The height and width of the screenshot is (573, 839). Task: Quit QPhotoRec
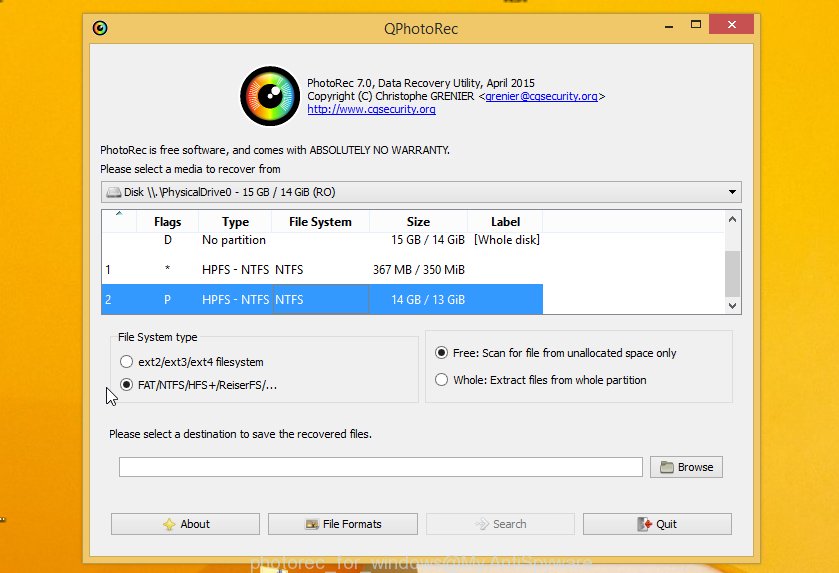tap(657, 524)
